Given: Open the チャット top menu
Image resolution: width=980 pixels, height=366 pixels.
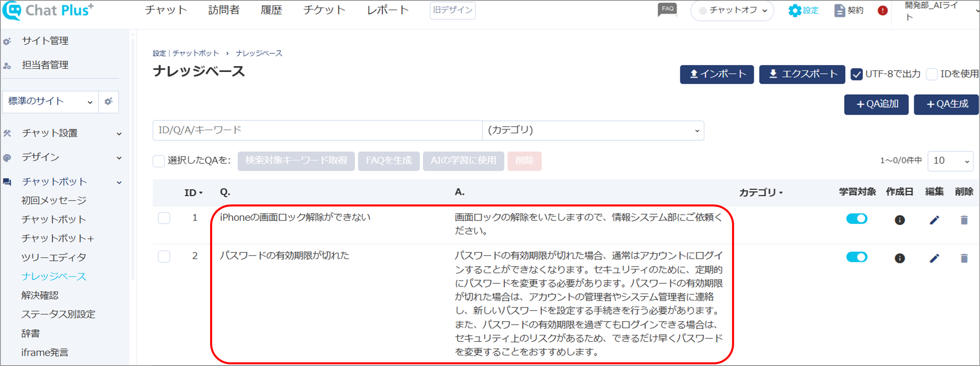Looking at the screenshot, I should coord(166,10).
